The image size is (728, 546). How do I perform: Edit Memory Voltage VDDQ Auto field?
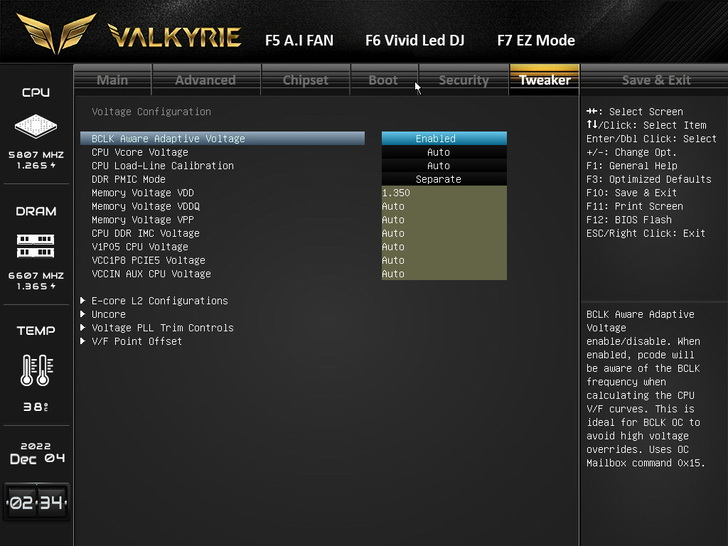tap(444, 206)
